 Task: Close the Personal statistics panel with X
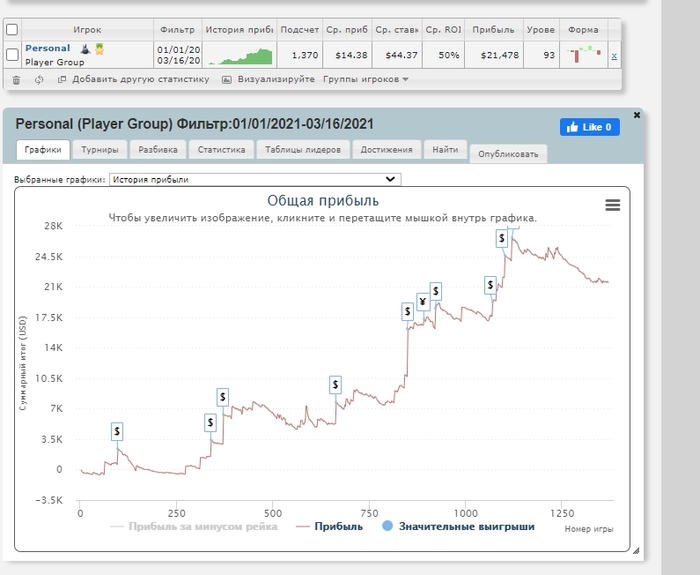(637, 115)
